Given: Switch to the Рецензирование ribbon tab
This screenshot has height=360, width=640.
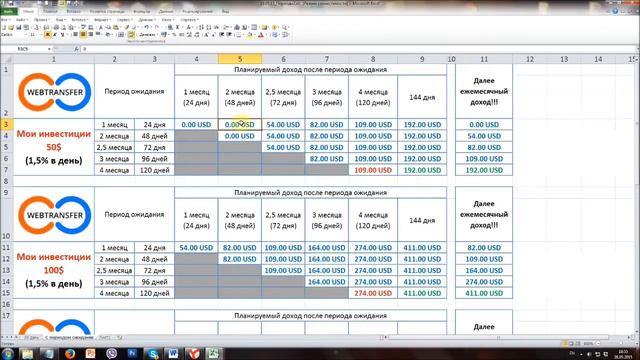Looking at the screenshot, I should click(198, 11).
